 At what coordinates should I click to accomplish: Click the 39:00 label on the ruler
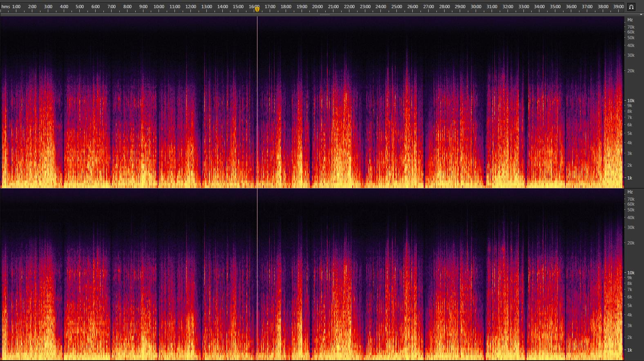click(619, 7)
